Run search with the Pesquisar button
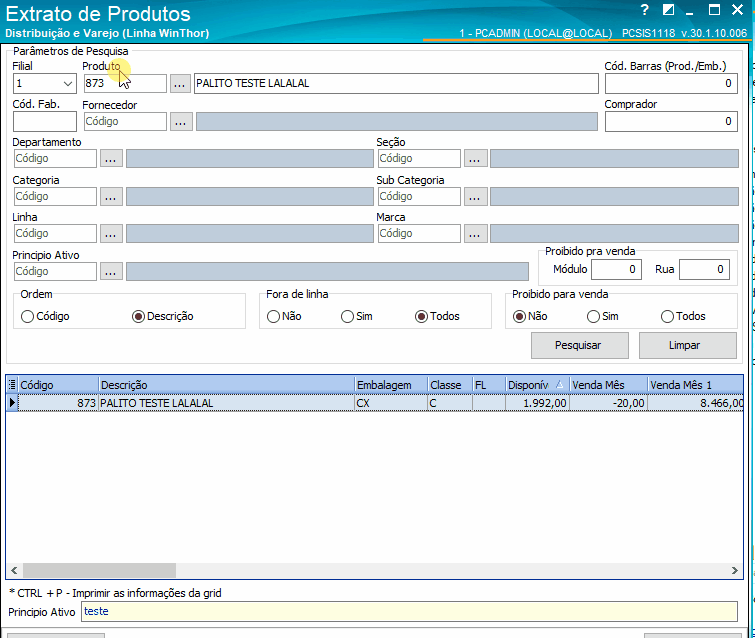The image size is (755, 638). (x=579, y=345)
